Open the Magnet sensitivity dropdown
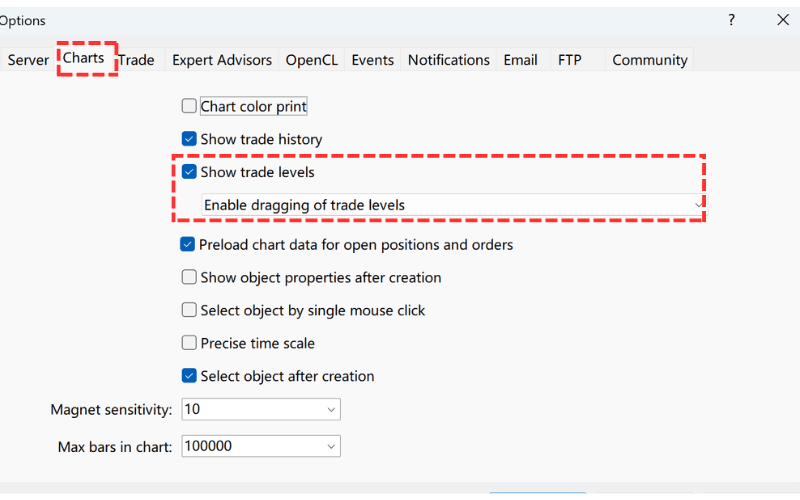 [x=331, y=410]
